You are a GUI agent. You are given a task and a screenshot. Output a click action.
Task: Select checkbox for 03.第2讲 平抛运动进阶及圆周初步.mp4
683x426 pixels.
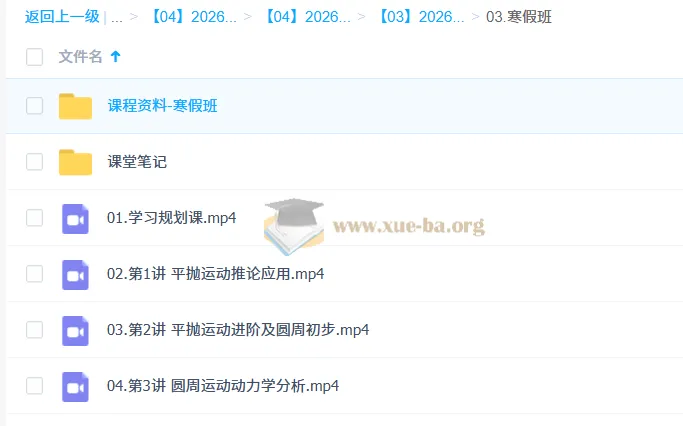point(34,330)
